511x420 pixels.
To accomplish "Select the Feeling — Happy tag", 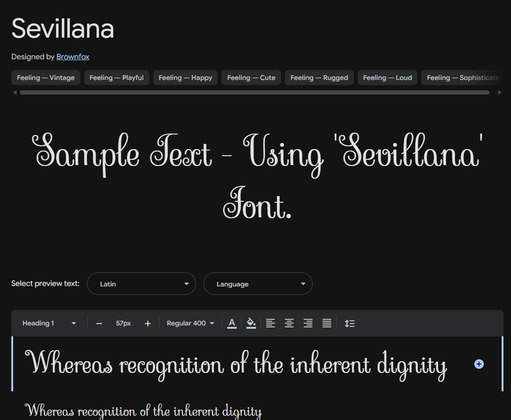I will coord(185,78).
